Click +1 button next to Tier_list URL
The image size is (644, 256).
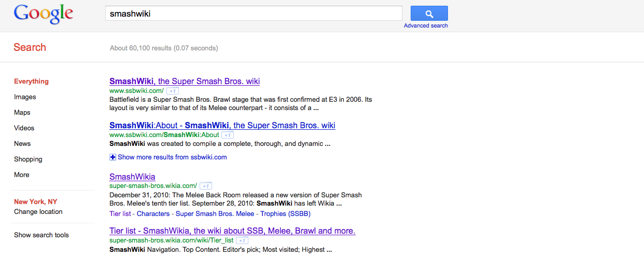242,240
